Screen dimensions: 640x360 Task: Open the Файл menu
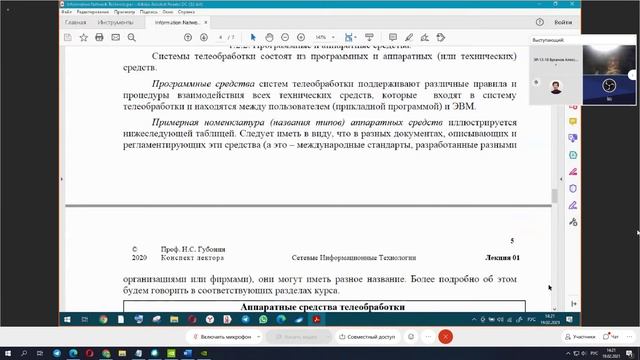click(x=66, y=12)
